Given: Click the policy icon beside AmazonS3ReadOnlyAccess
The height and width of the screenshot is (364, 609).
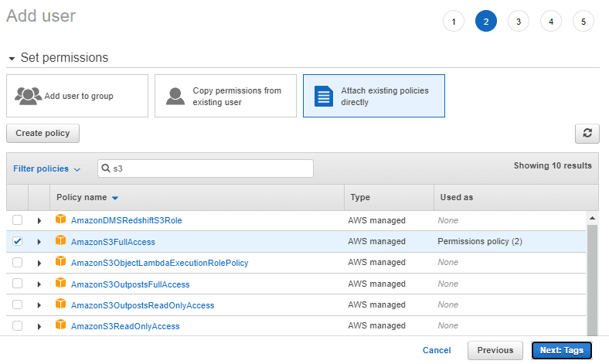Looking at the screenshot, I should click(60, 325).
